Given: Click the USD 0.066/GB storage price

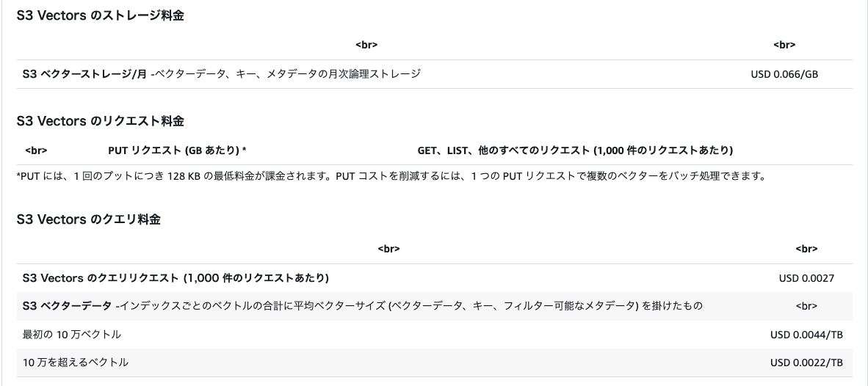Looking at the screenshot, I should pyautogui.click(x=784, y=74).
